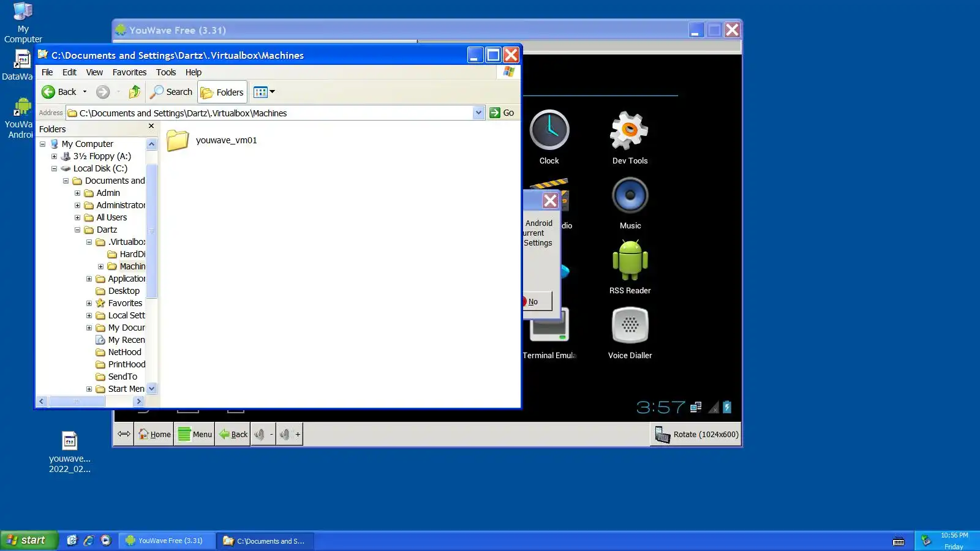The width and height of the screenshot is (980, 551).
Task: Expand the Admin folder node
Action: point(77,193)
